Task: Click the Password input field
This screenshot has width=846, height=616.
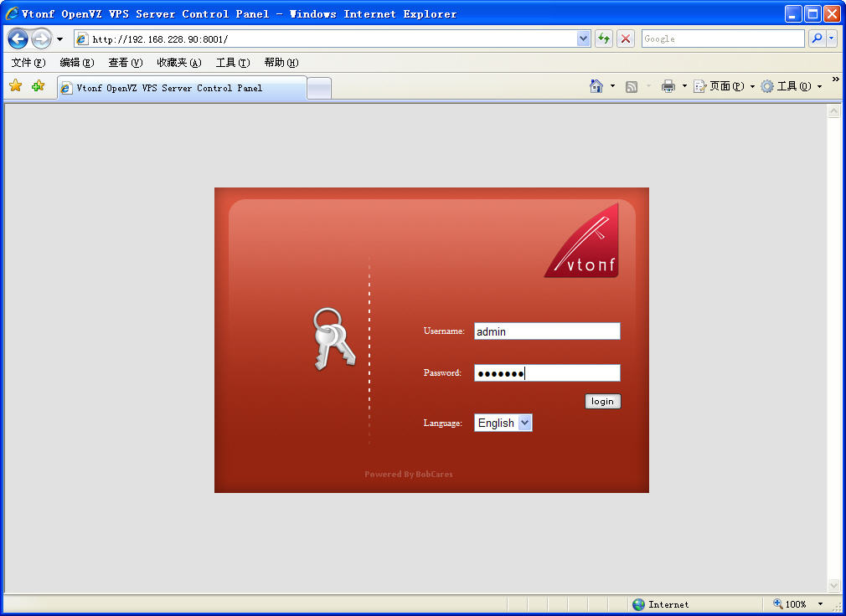Action: (x=547, y=373)
